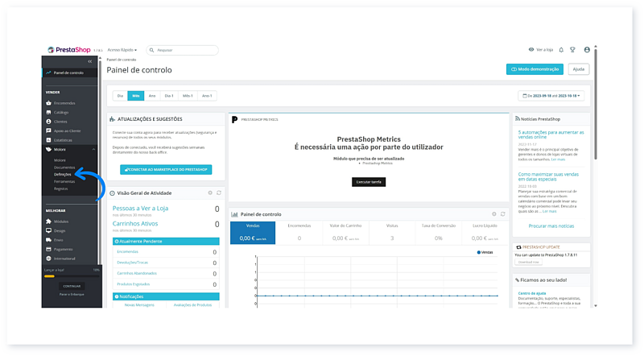Click Conectar ao Marketplace do PrestaShop button

click(x=166, y=169)
